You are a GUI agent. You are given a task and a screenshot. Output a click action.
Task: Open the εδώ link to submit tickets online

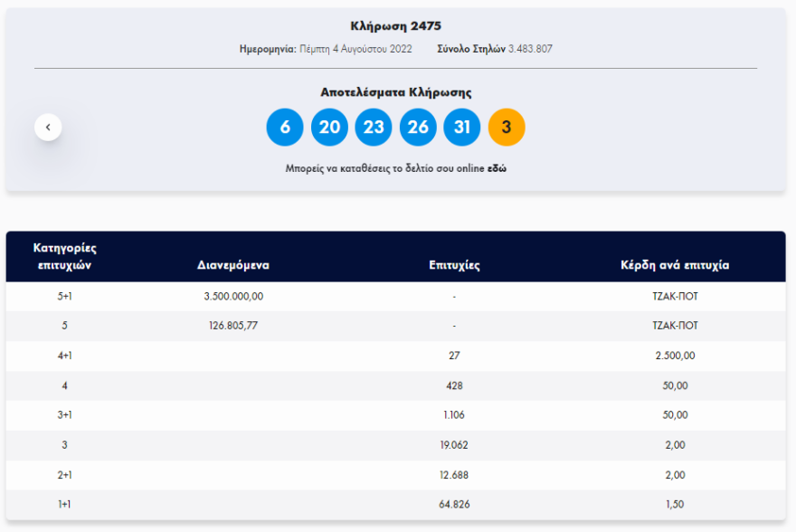click(497, 168)
